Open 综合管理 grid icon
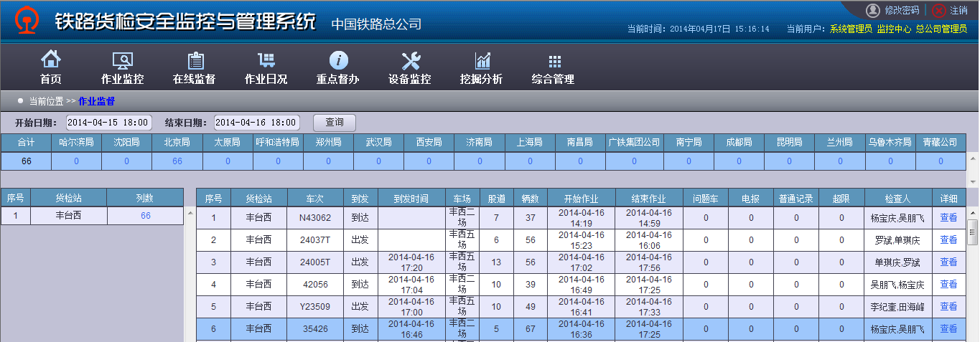 coord(554,61)
